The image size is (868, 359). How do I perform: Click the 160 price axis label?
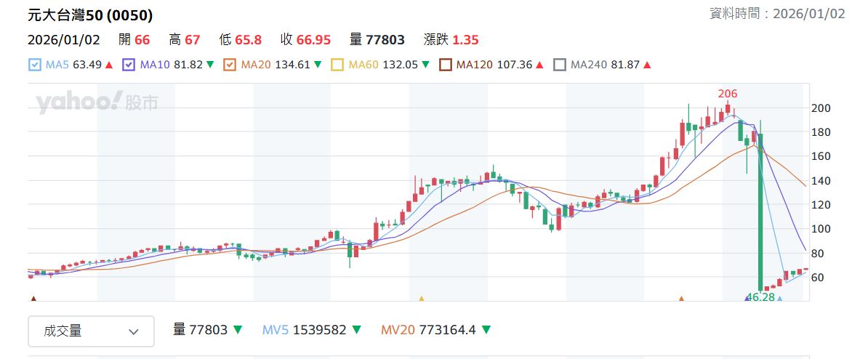point(821,156)
